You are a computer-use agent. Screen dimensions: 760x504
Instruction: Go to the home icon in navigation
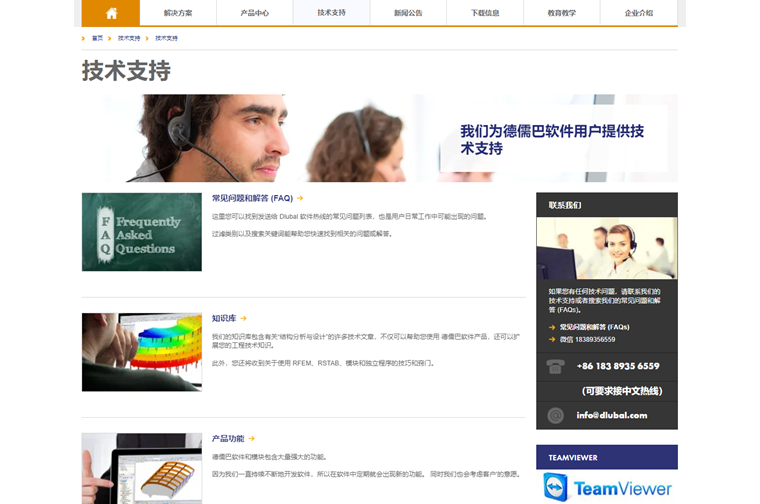click(111, 13)
